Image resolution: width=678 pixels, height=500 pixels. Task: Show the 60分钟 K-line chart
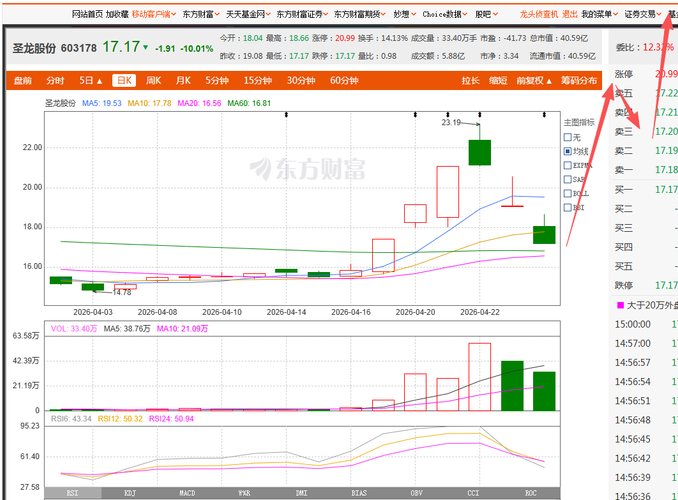click(x=344, y=80)
